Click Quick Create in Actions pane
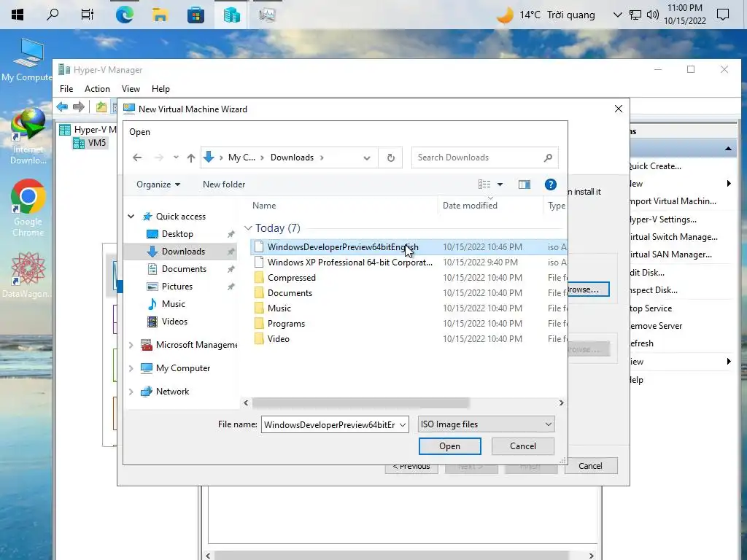The image size is (747, 560). click(x=656, y=166)
